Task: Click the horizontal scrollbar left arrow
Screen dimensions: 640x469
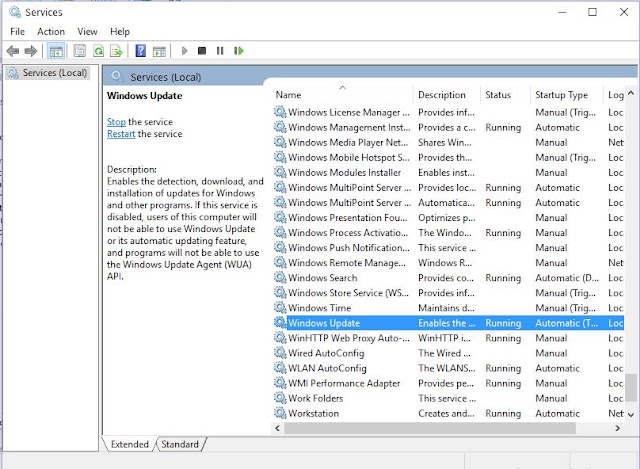Action: (278, 428)
